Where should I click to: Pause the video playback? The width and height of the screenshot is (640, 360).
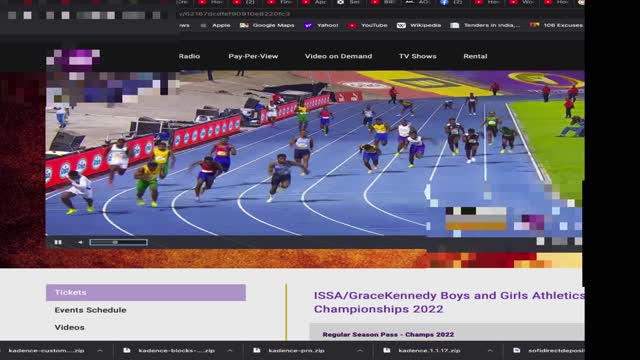click(x=58, y=242)
